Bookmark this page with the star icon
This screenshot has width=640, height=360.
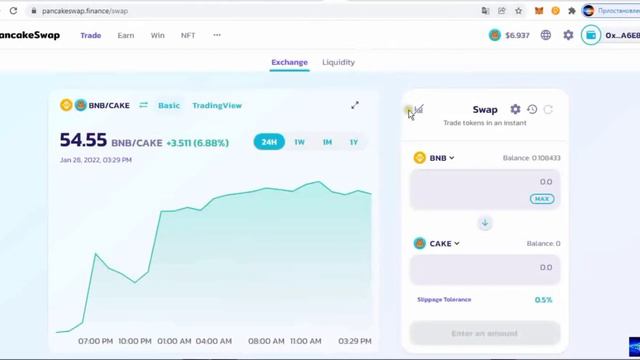518,11
